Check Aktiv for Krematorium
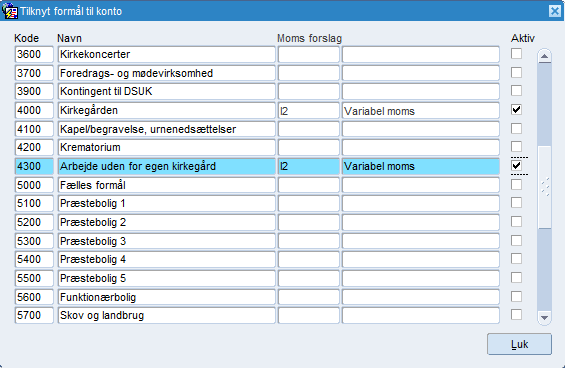565x368 pixels. click(516, 147)
